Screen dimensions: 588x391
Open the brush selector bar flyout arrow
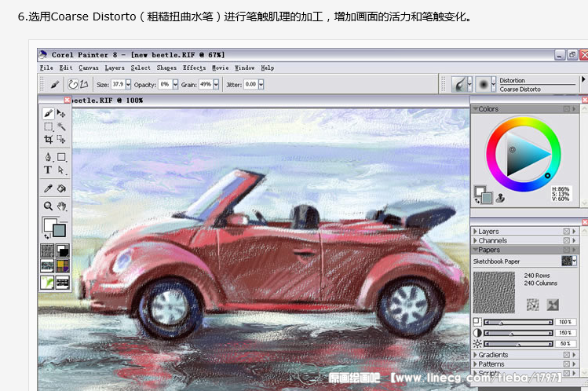tap(583, 79)
